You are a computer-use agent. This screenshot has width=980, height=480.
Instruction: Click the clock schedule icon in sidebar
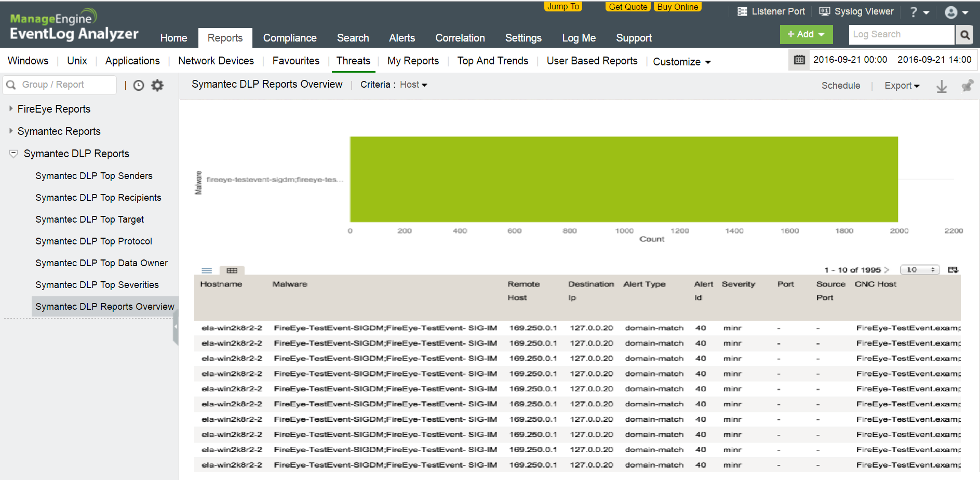tap(139, 85)
